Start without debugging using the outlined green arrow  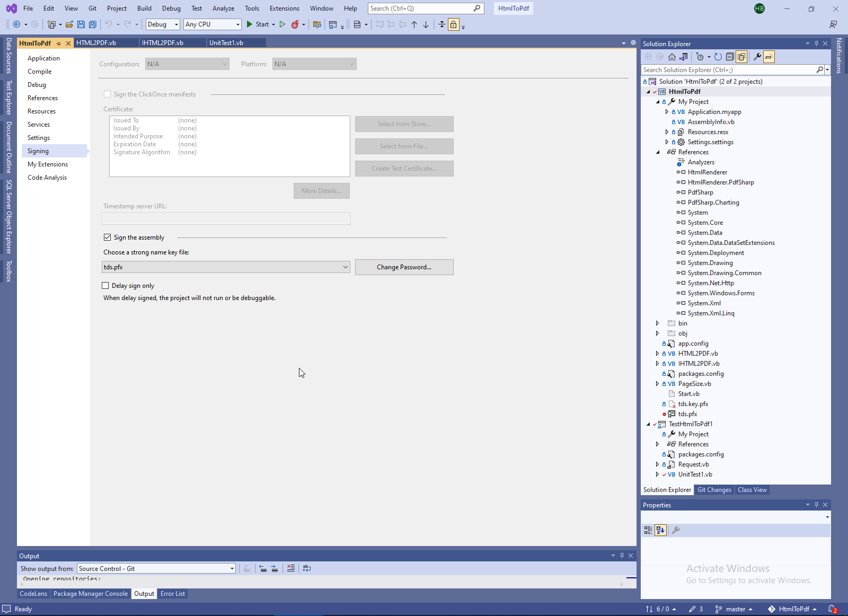(x=282, y=24)
